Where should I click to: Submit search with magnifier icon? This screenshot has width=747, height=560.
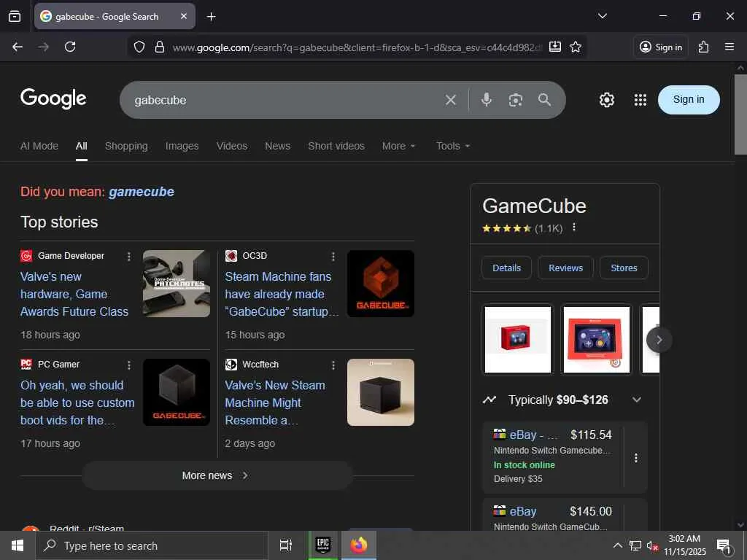(x=544, y=99)
